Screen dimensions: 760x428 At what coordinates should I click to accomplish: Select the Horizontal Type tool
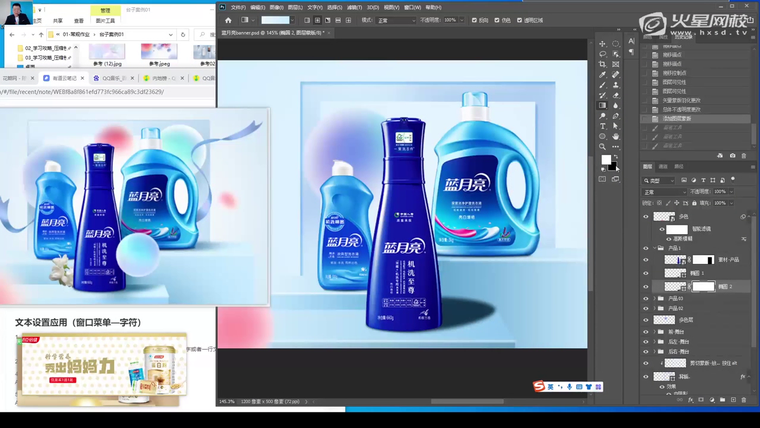(x=602, y=126)
